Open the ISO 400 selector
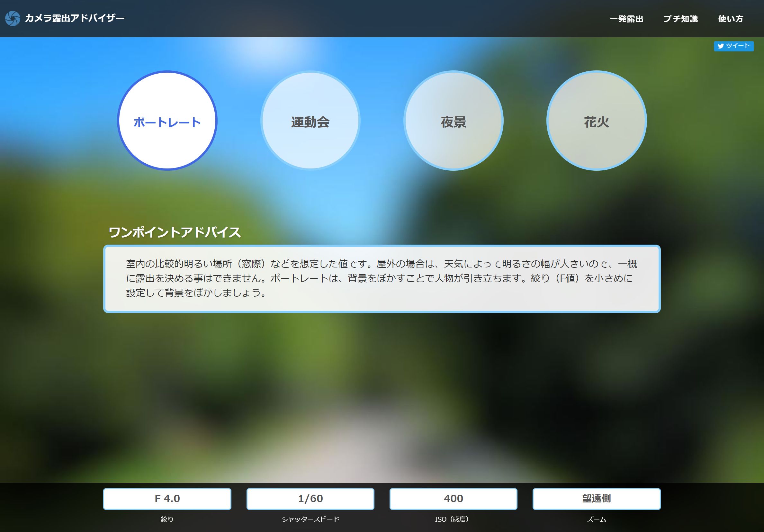The height and width of the screenshot is (532, 764). (453, 499)
